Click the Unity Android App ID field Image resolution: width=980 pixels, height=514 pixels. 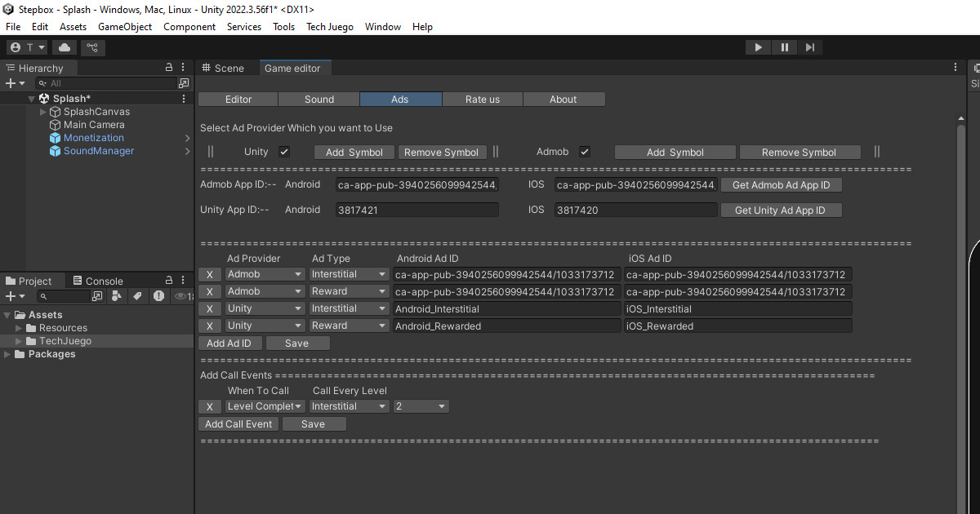416,210
